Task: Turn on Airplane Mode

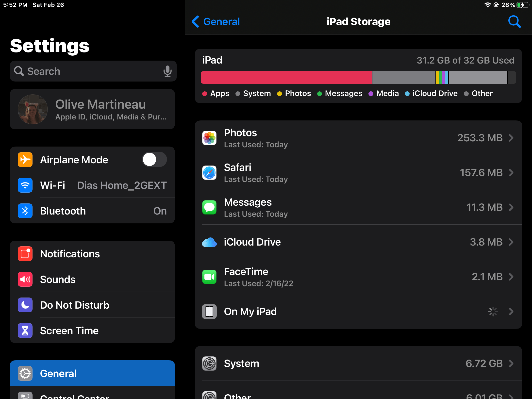Action: pos(154,159)
